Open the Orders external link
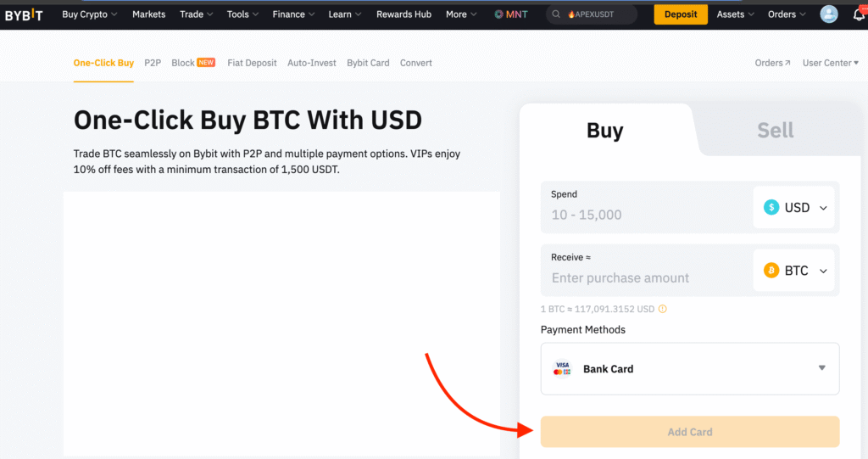Viewport: 868px width, 459px height. pos(772,63)
